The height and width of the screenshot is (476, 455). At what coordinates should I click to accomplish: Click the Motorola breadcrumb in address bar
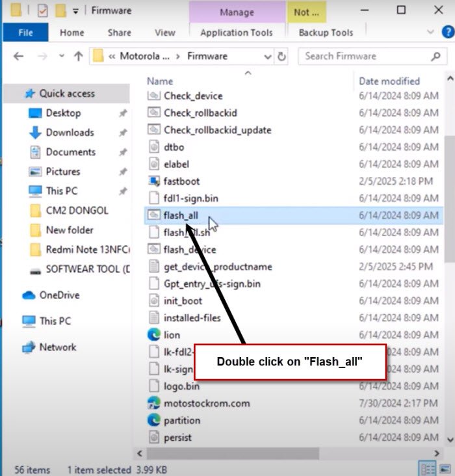(144, 56)
